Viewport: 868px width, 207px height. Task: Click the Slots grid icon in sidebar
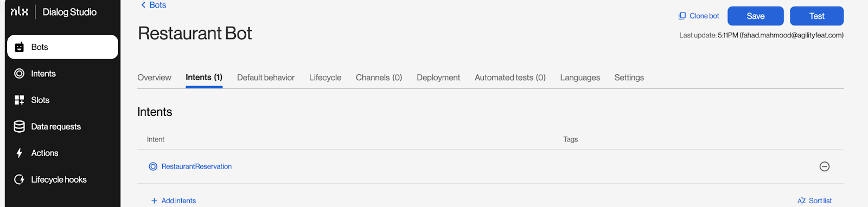pyautogui.click(x=19, y=100)
